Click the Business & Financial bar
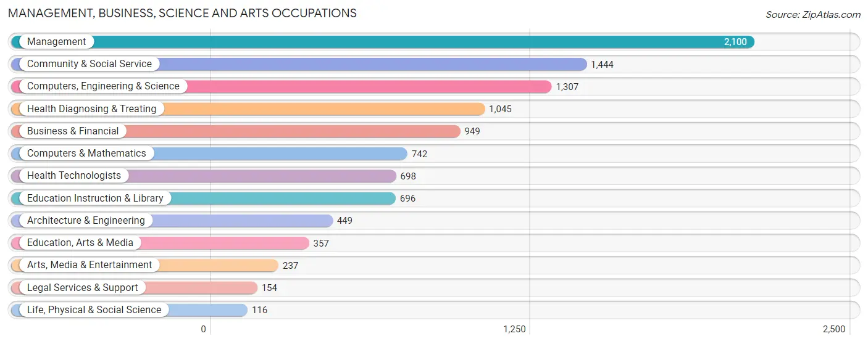 point(235,131)
